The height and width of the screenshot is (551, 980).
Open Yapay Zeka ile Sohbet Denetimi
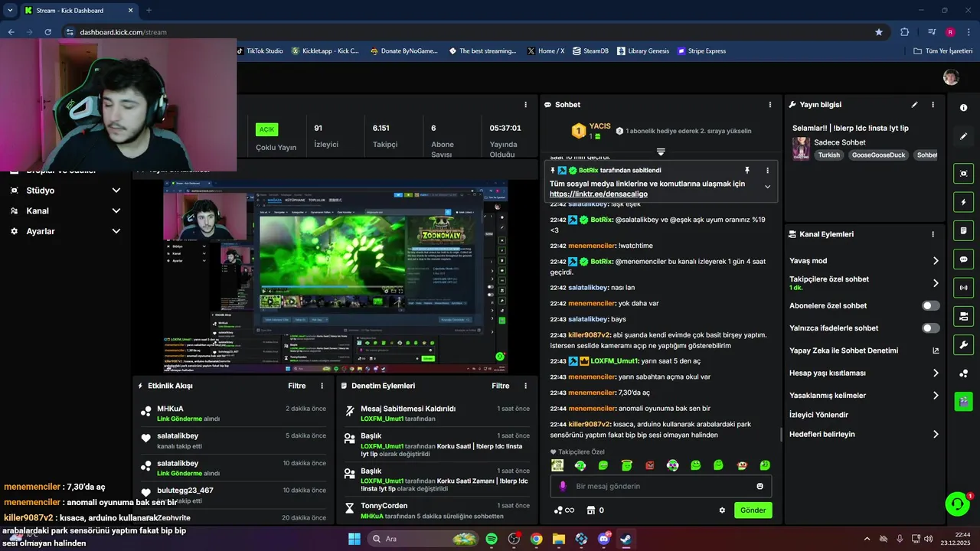click(864, 350)
